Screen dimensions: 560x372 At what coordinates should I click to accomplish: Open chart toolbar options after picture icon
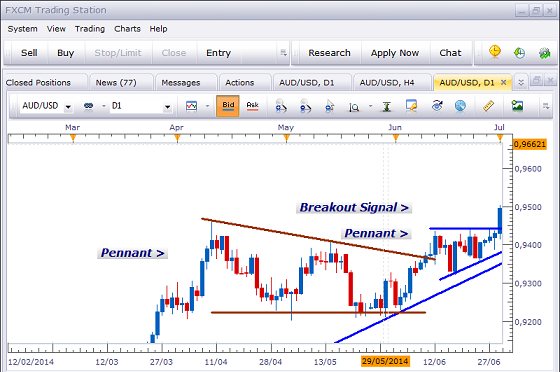(546, 106)
